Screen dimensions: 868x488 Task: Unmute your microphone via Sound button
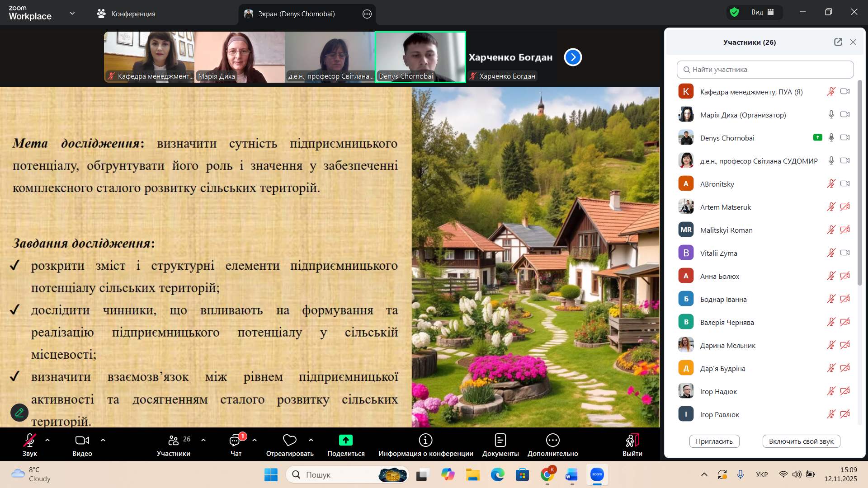click(x=30, y=441)
